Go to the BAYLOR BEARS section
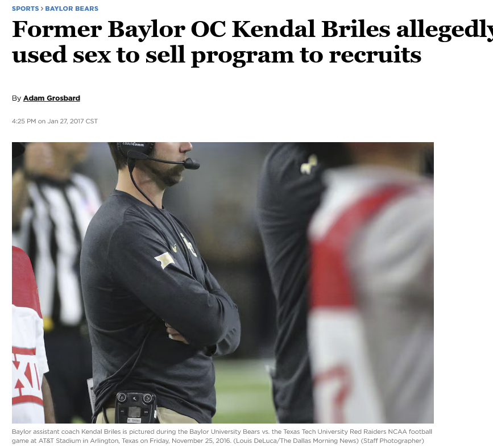 72,9
